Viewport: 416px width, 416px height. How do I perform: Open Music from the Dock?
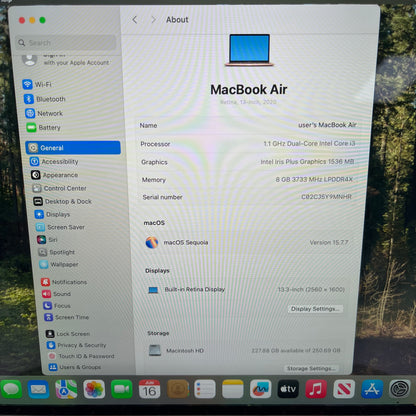(x=316, y=389)
